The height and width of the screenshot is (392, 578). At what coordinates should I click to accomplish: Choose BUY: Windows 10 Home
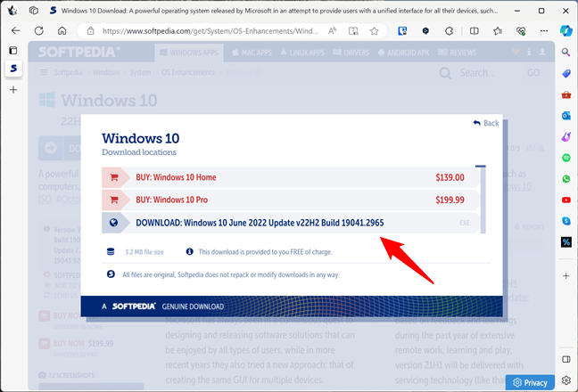(x=291, y=177)
